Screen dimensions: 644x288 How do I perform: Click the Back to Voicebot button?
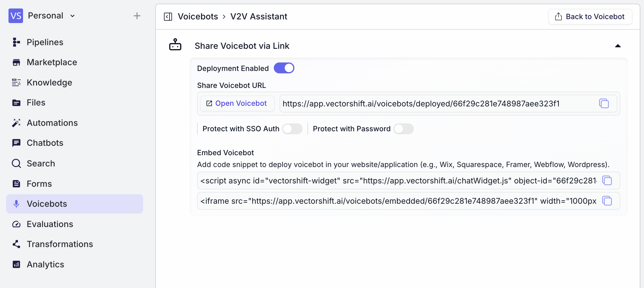tap(590, 16)
